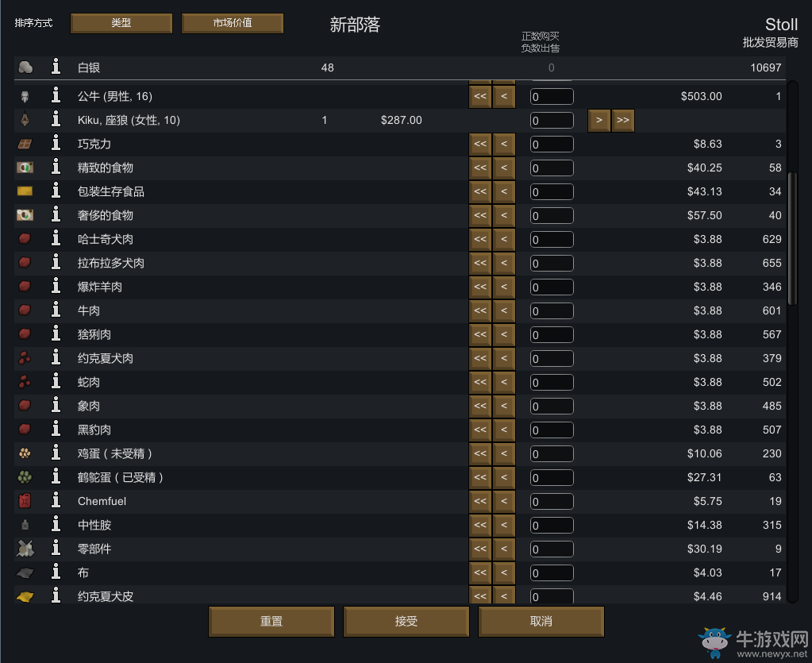The height and width of the screenshot is (663, 812).
Task: Buy all Chemfuel with <<
Action: pyautogui.click(x=480, y=501)
